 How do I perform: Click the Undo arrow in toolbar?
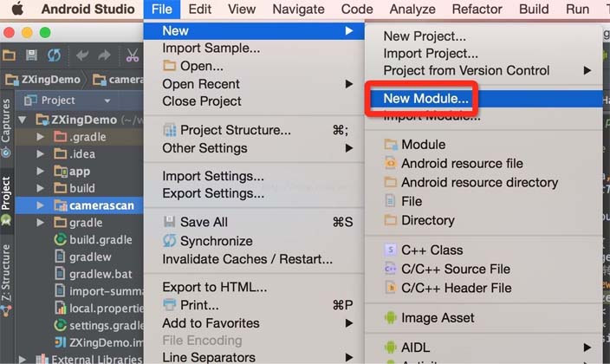pyautogui.click(x=83, y=55)
